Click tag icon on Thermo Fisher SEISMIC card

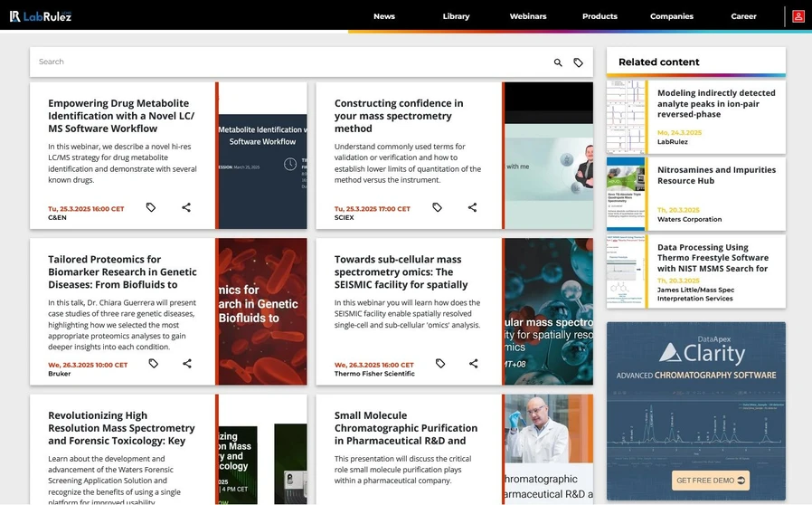(x=440, y=364)
